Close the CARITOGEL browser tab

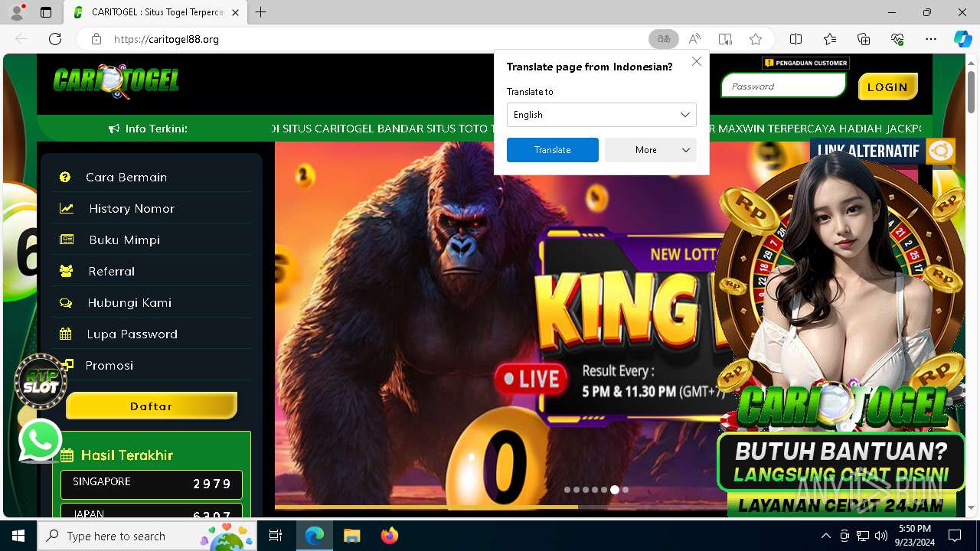coord(235,12)
